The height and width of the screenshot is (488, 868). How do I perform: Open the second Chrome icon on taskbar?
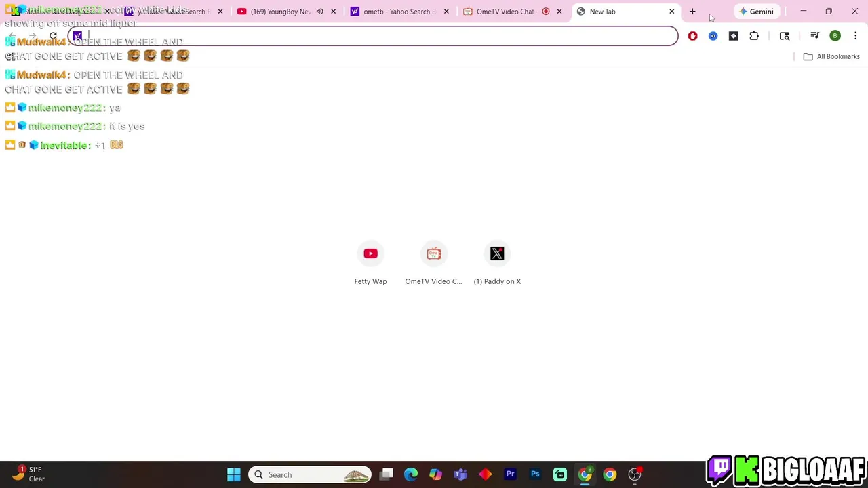[x=610, y=474]
